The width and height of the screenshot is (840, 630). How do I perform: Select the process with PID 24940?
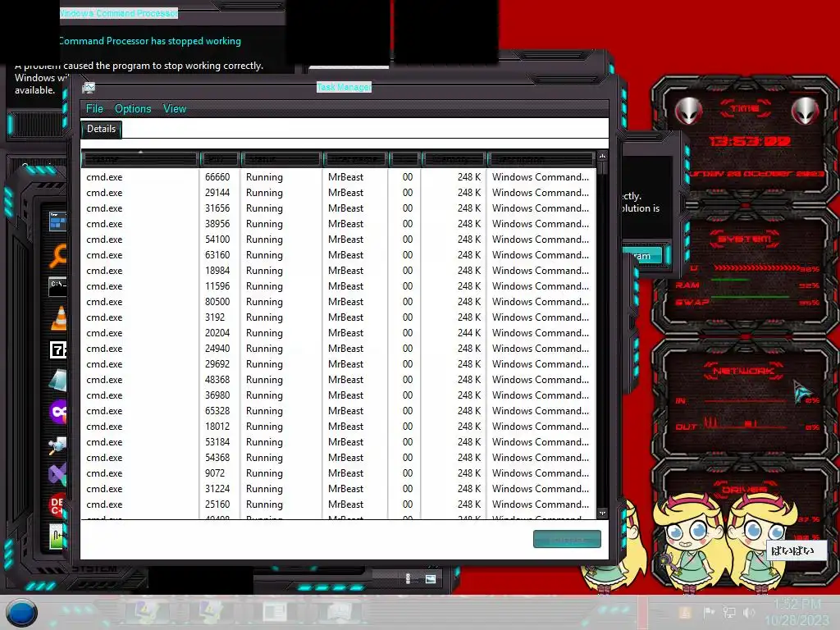tap(339, 348)
